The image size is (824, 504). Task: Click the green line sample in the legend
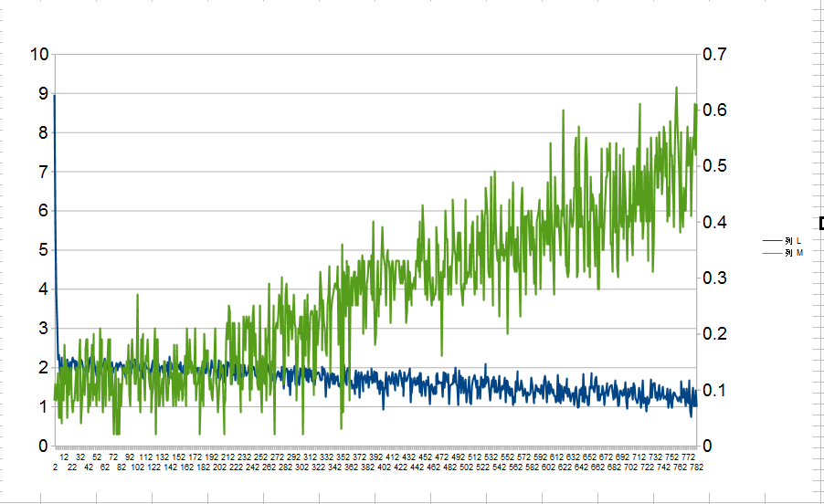[x=773, y=253]
